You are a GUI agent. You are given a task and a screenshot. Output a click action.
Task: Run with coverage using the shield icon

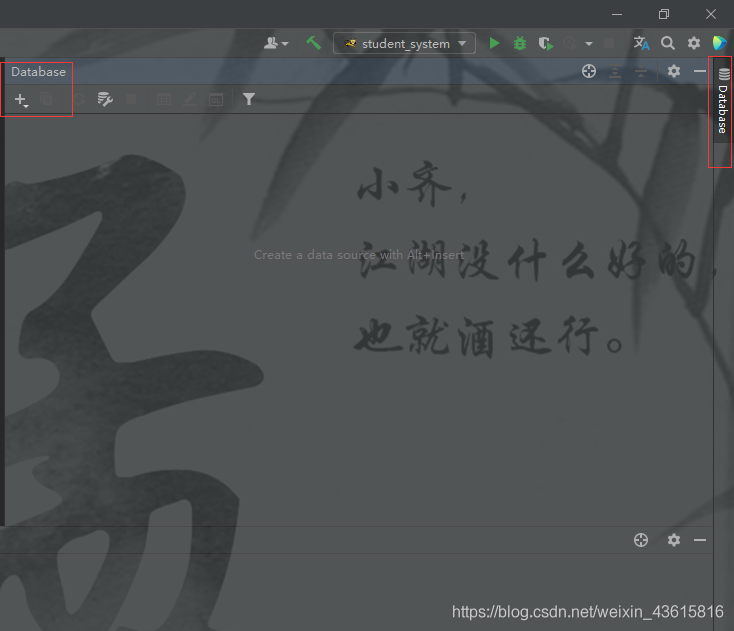coord(545,44)
